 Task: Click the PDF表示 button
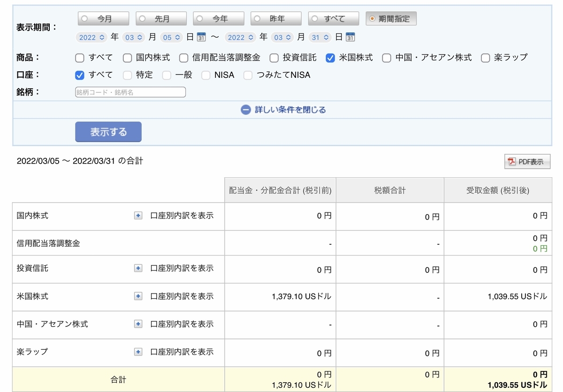coord(527,162)
